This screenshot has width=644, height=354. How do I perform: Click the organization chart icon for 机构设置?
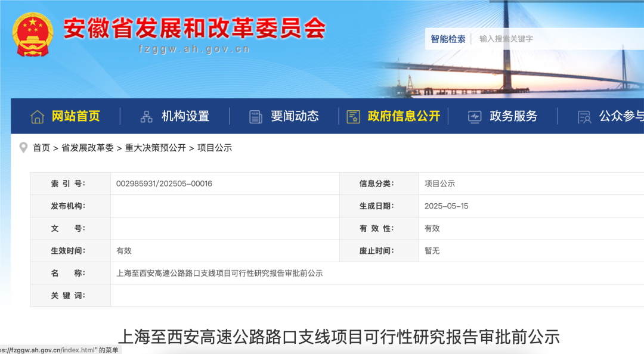click(x=146, y=116)
